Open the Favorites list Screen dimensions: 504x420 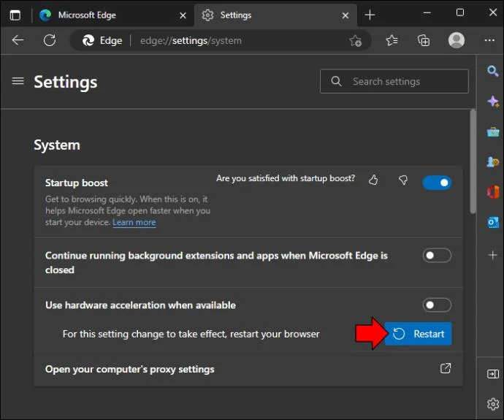click(392, 40)
